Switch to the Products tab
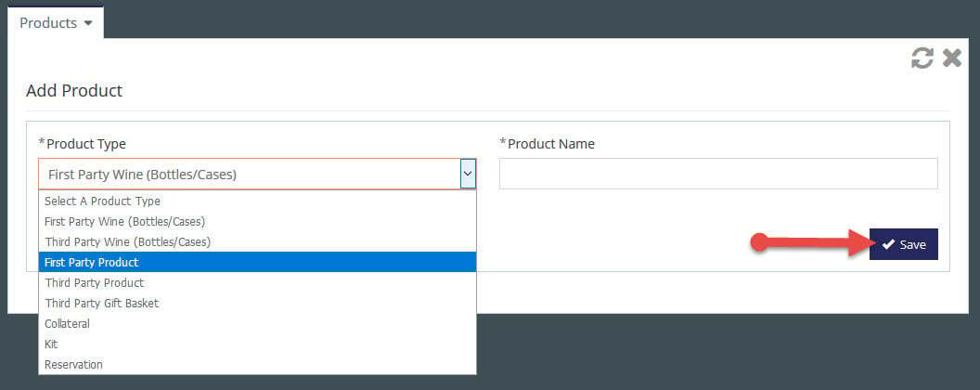The height and width of the screenshot is (390, 980). [56, 22]
